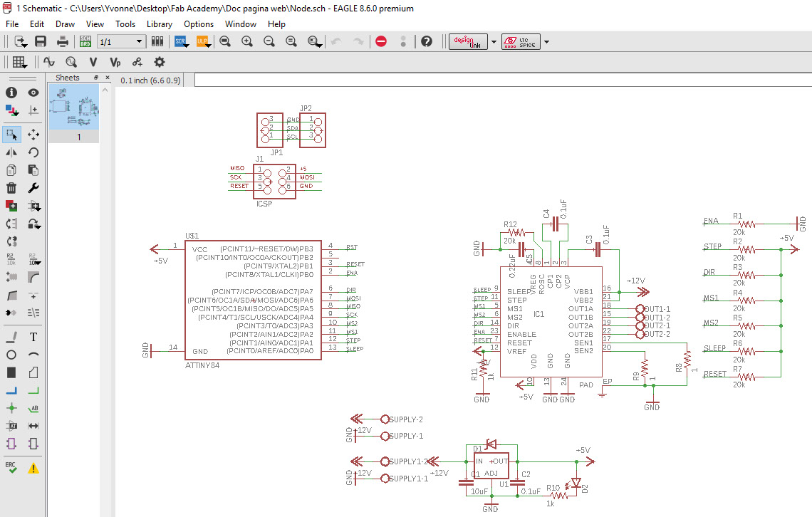Open the Window menu

click(241, 23)
